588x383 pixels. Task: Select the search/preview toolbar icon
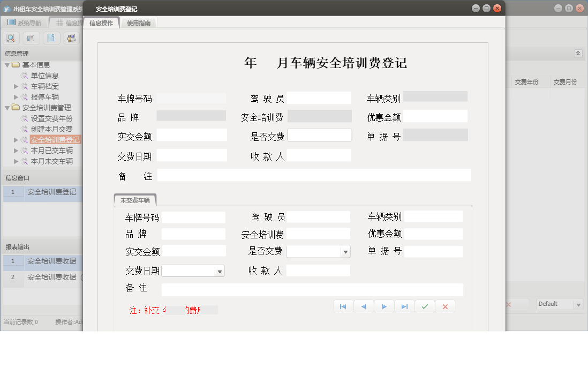(11, 38)
